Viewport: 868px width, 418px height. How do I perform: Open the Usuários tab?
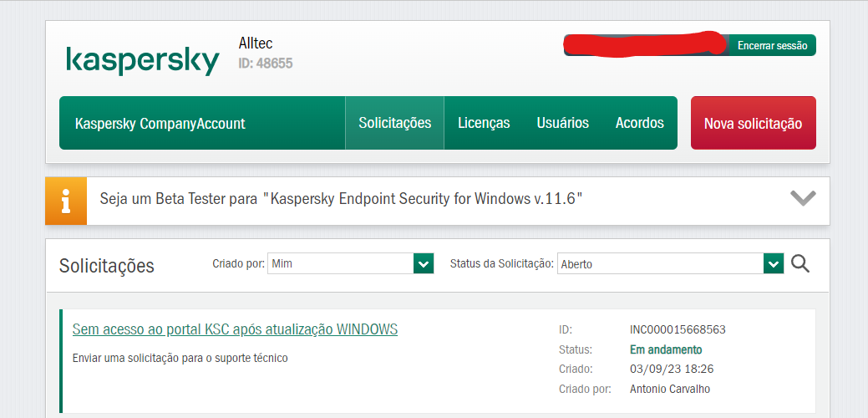click(x=562, y=123)
